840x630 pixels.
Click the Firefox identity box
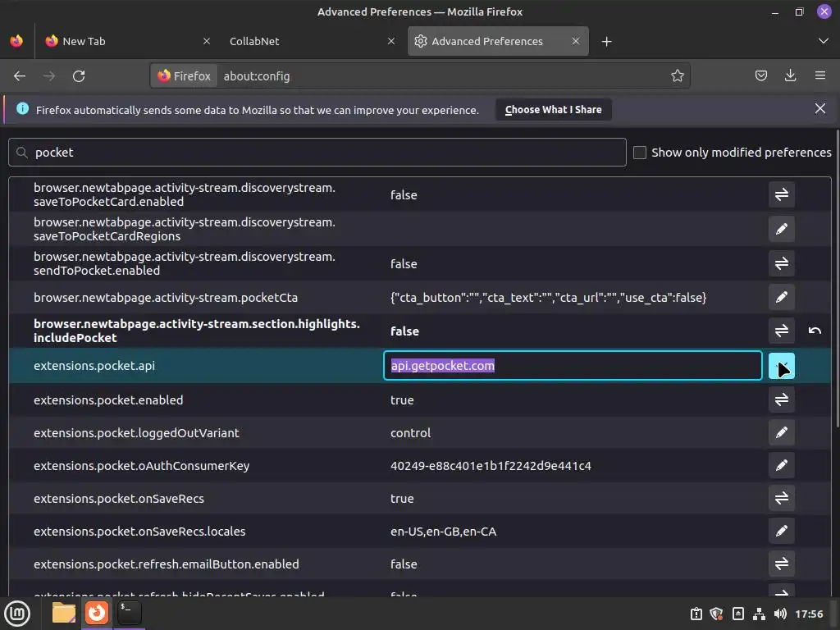point(185,76)
